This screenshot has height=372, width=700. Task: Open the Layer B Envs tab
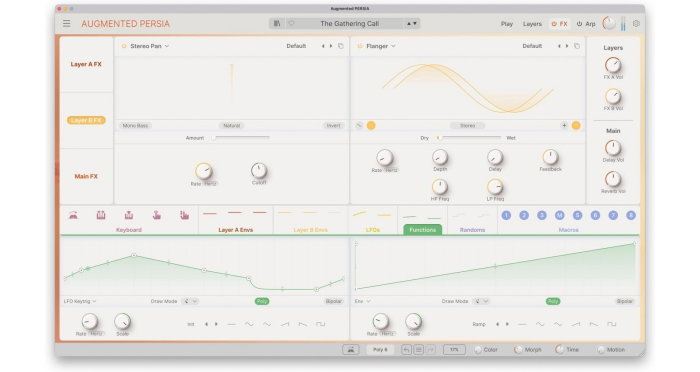coord(311,230)
